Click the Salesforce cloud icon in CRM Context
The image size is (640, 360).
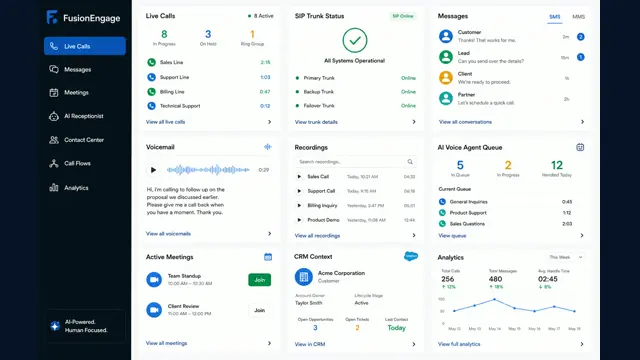pyautogui.click(x=411, y=256)
